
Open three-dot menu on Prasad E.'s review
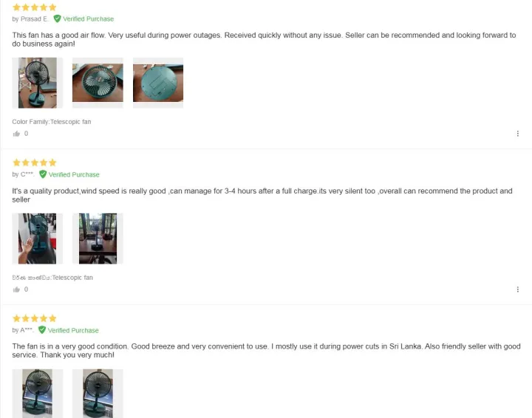(517, 134)
